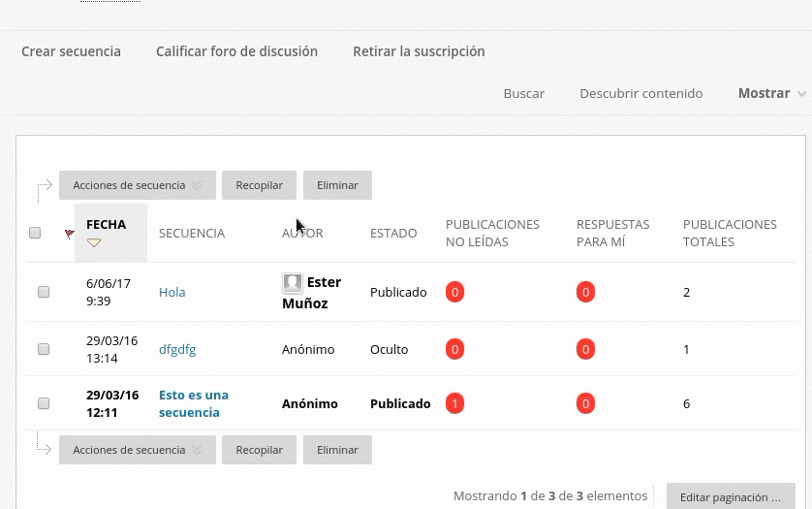Click replies-to-me badge in dfgdfg row
This screenshot has height=509, width=812.
pyautogui.click(x=585, y=349)
